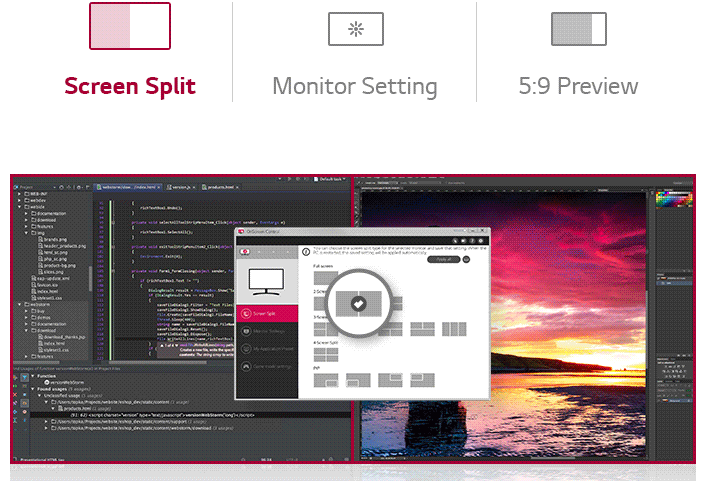Expand the demos folder
Image resolution: width=703 pixels, height=481 pixels.
26,317
